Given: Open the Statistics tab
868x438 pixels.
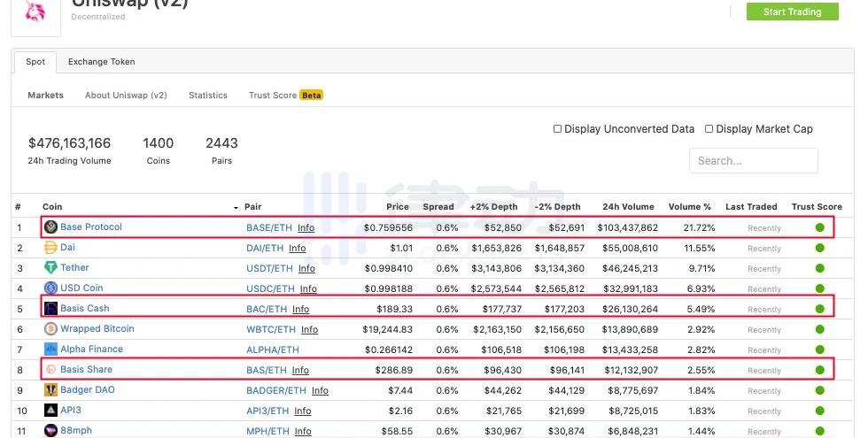Looking at the screenshot, I should (208, 96).
